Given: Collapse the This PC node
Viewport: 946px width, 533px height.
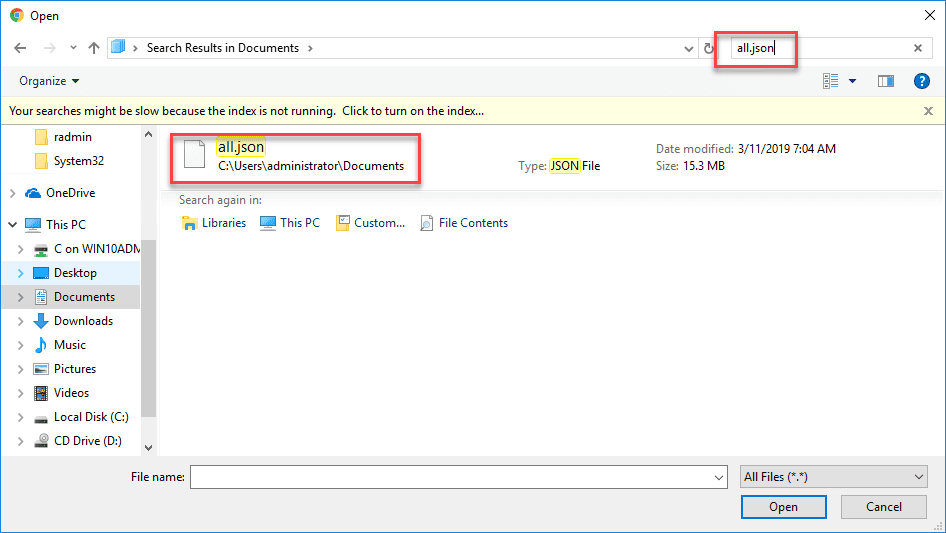Looking at the screenshot, I should [x=13, y=225].
